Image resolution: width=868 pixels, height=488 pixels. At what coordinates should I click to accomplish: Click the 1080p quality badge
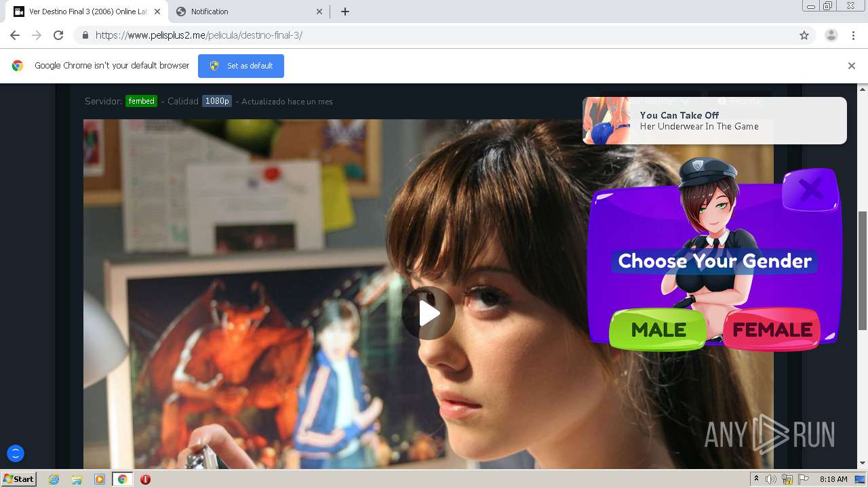tap(217, 101)
